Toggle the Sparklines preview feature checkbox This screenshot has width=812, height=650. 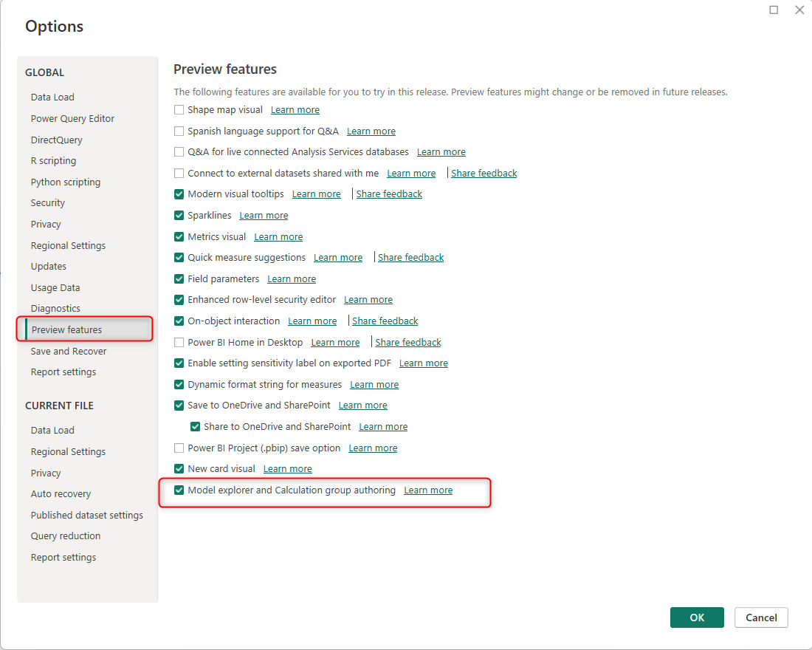click(179, 216)
